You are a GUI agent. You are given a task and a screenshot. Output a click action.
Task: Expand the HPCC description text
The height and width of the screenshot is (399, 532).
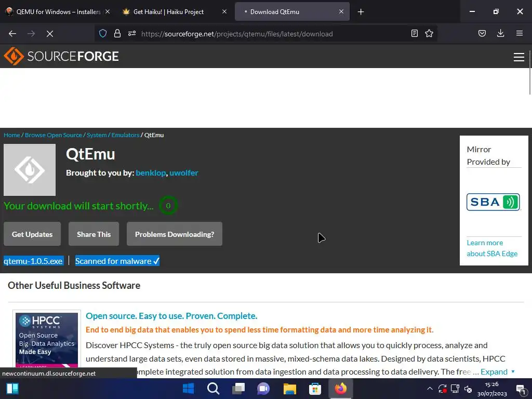pos(497,372)
